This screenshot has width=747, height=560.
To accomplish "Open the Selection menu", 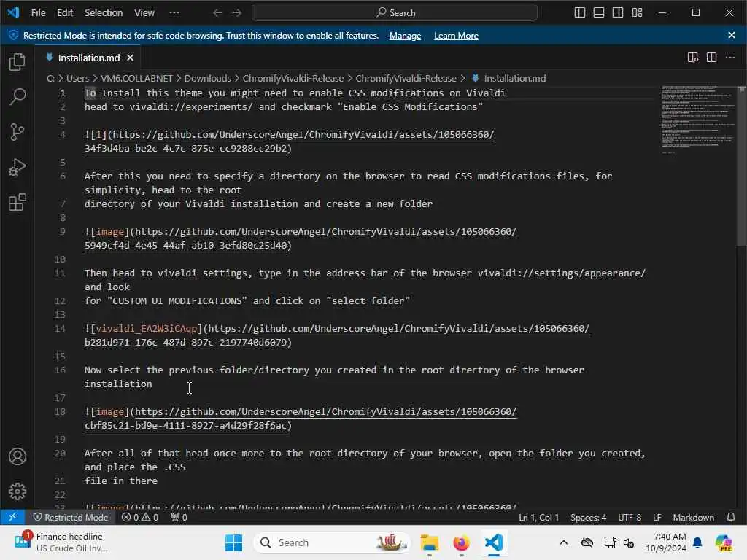I will click(x=104, y=13).
